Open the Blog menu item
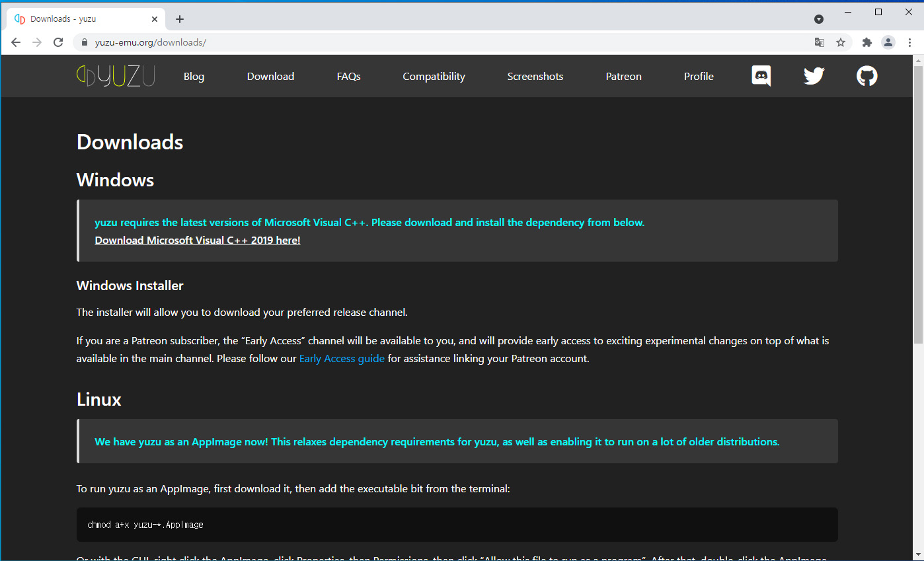This screenshot has width=924, height=561. tap(194, 76)
